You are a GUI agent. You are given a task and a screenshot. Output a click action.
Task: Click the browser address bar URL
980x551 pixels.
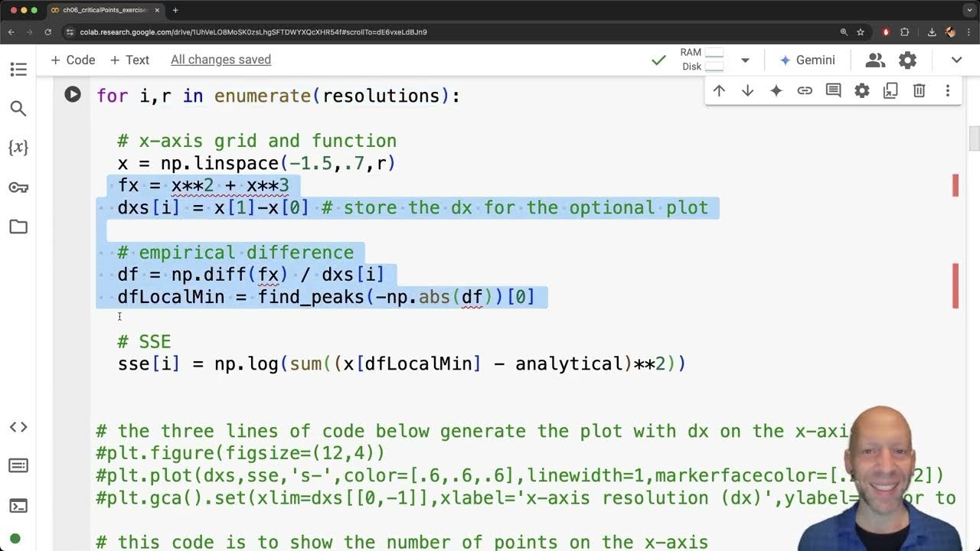click(253, 32)
